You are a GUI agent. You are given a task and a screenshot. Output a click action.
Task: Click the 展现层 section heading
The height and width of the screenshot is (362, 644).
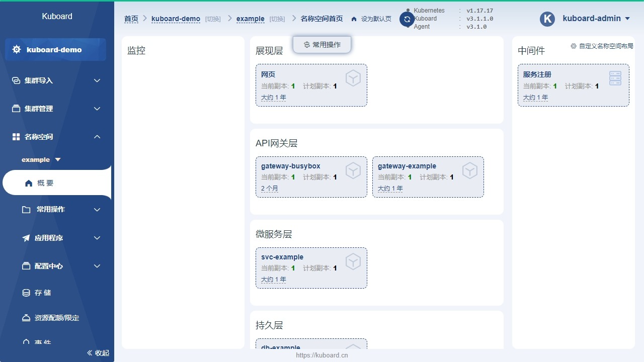pos(269,51)
